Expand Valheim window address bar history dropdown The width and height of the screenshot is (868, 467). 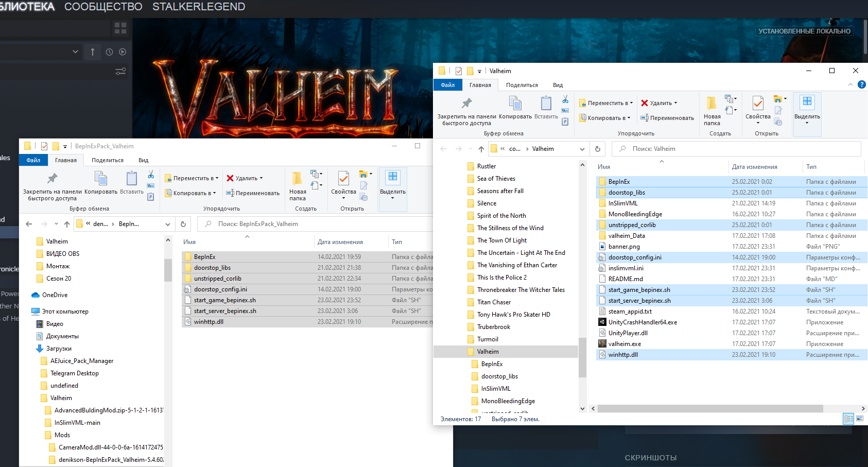[582, 149]
